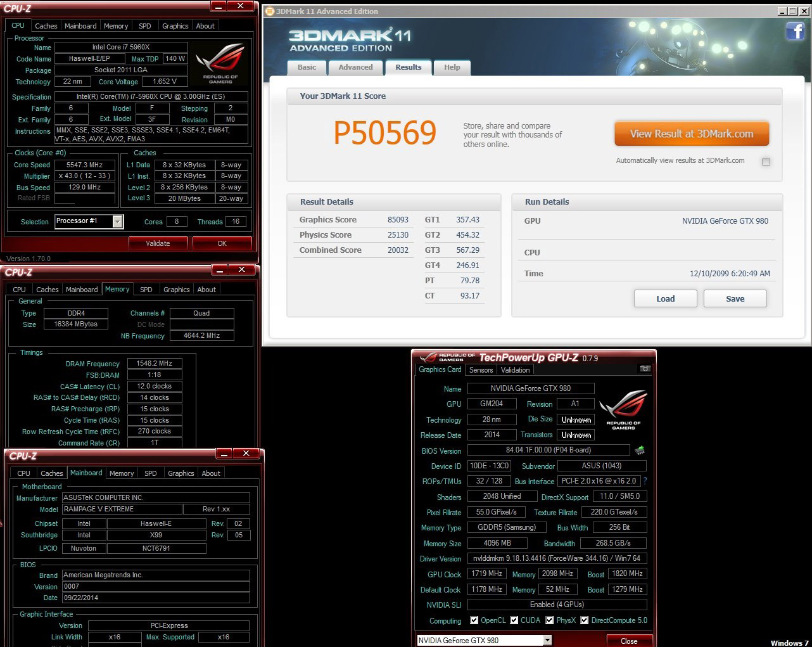Click the Load button in 3DMark 11
The height and width of the screenshot is (647, 812).
pyautogui.click(x=666, y=298)
